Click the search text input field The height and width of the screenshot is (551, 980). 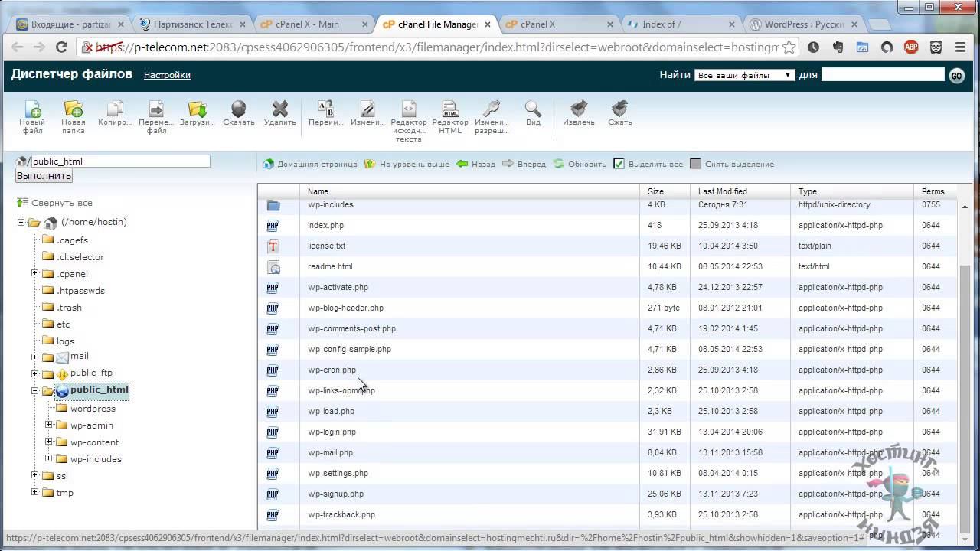tap(882, 74)
